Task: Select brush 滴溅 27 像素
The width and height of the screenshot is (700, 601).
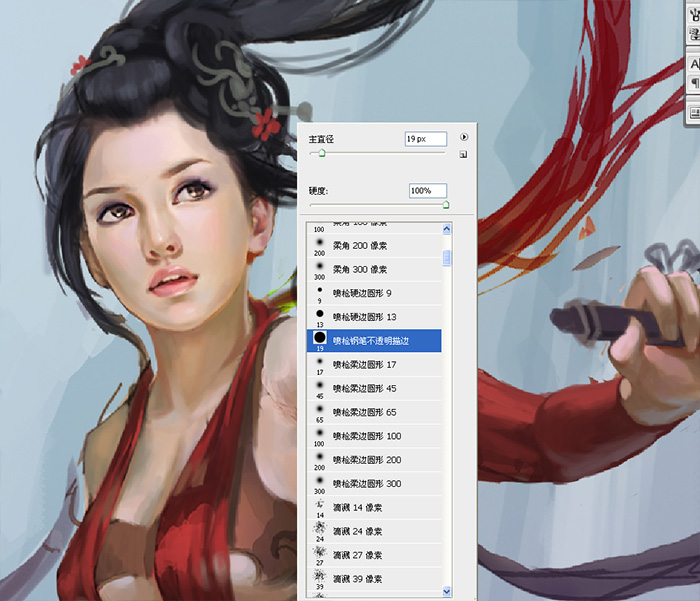Action: tap(374, 555)
